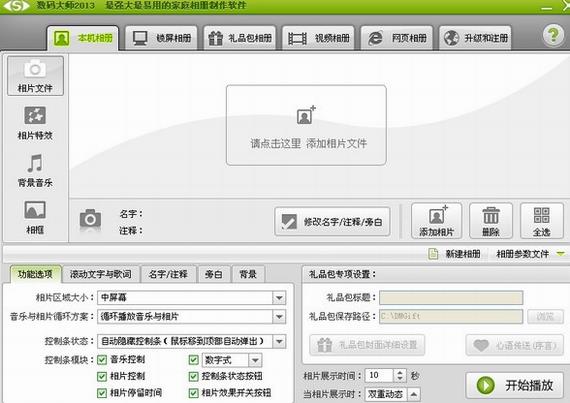Image resolution: width=570 pixels, height=403 pixels.
Task: Toggle the 控制条状态按钮 checkbox
Action: (x=193, y=376)
